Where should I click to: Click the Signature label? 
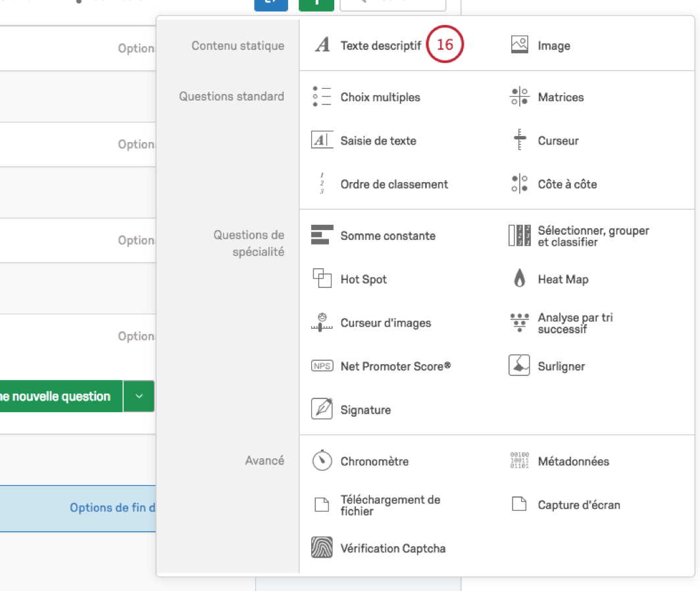coord(365,410)
